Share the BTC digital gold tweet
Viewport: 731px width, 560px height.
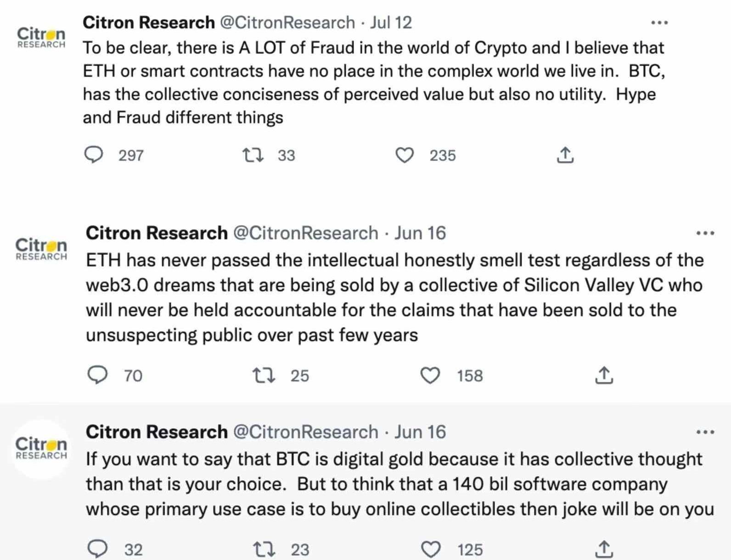pyautogui.click(x=604, y=549)
